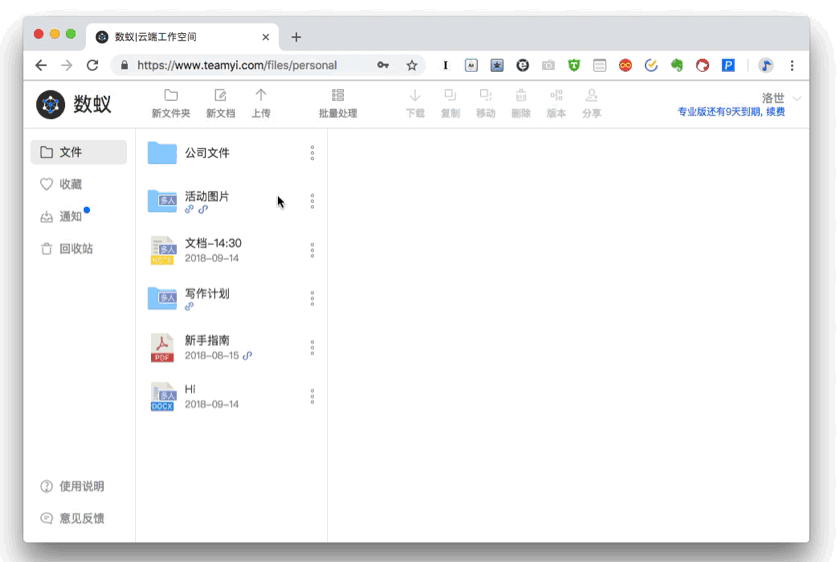Click the blue P extension icon
Image resolution: width=840 pixels, height=562 pixels.
point(728,65)
